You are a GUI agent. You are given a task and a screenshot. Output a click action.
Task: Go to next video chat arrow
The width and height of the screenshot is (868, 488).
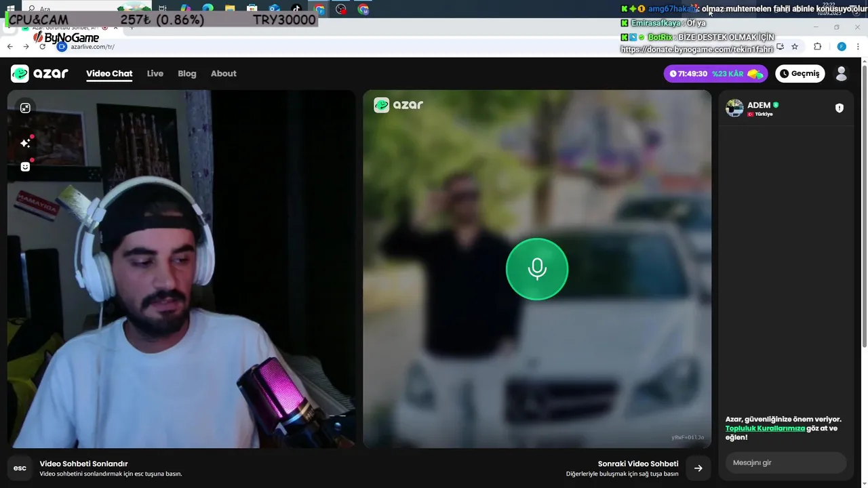[698, 468]
